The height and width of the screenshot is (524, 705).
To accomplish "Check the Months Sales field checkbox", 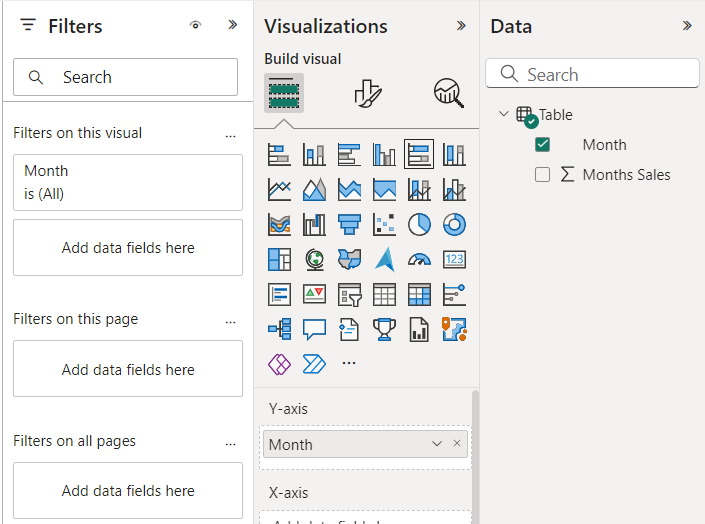I will point(543,175).
